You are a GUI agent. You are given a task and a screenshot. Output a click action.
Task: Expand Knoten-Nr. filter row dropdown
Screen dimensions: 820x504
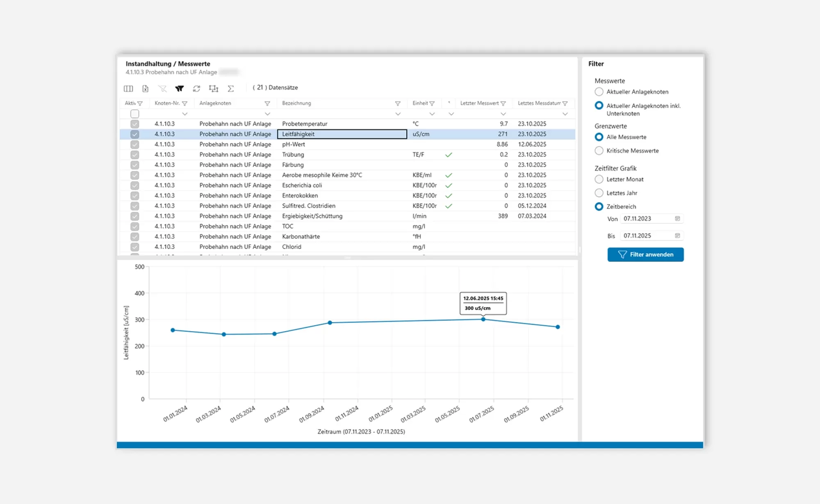pos(184,114)
